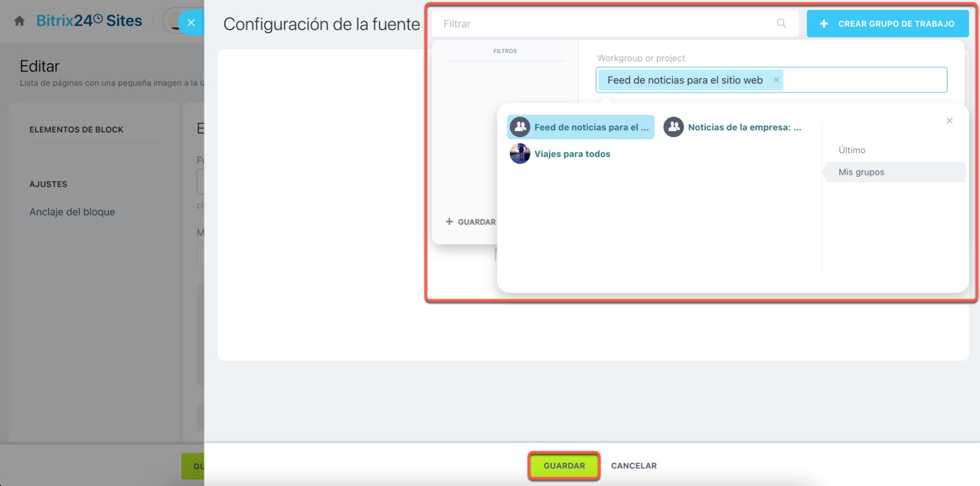Click the home icon beside Bitrix24 Sites
Viewport: 980px width, 486px height.
tap(20, 21)
